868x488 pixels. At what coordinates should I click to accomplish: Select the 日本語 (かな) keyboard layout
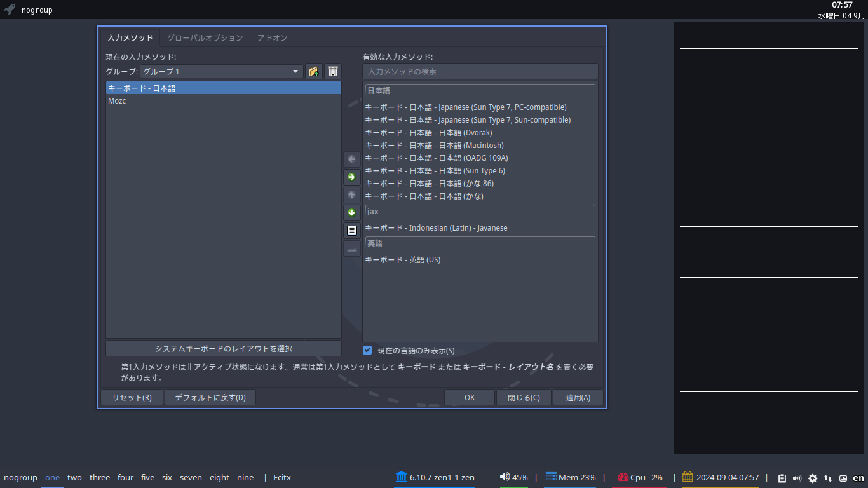480,196
